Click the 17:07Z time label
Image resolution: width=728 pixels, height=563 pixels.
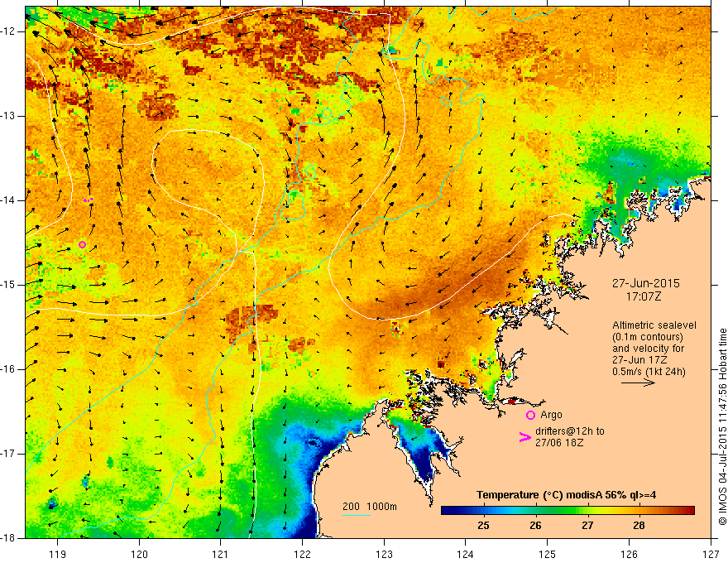tap(644, 296)
